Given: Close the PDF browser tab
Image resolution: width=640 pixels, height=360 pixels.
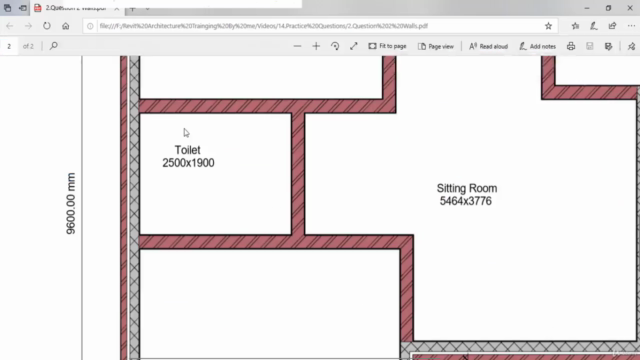Looking at the screenshot, I should coord(117,8).
